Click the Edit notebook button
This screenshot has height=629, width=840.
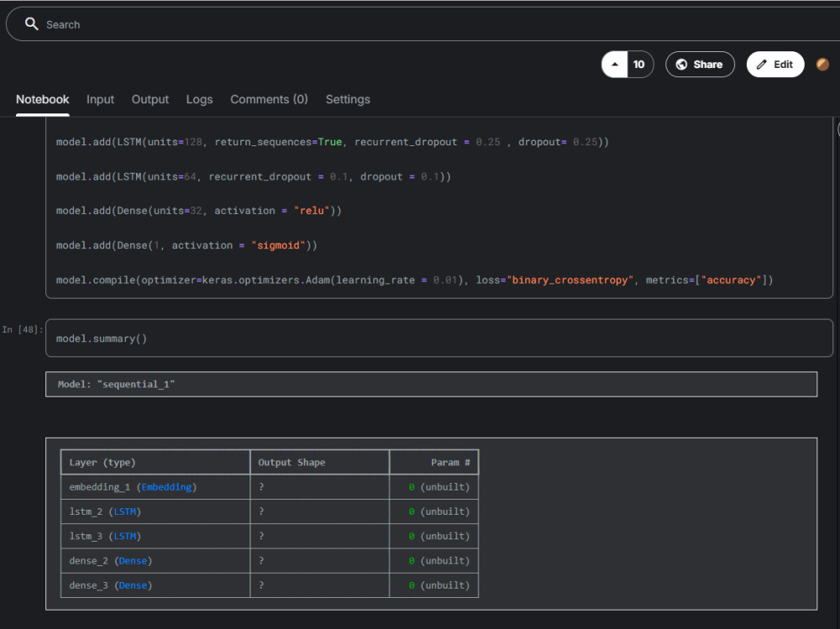[x=775, y=65]
